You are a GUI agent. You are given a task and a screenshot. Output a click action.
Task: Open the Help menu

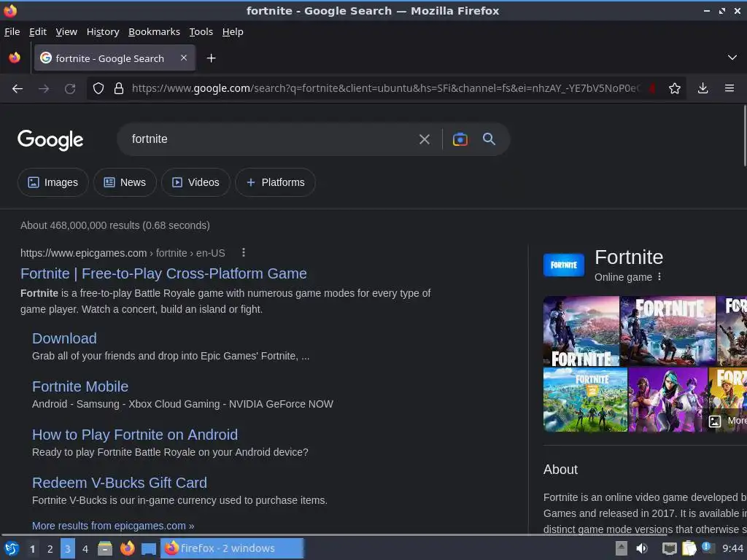[x=233, y=31]
